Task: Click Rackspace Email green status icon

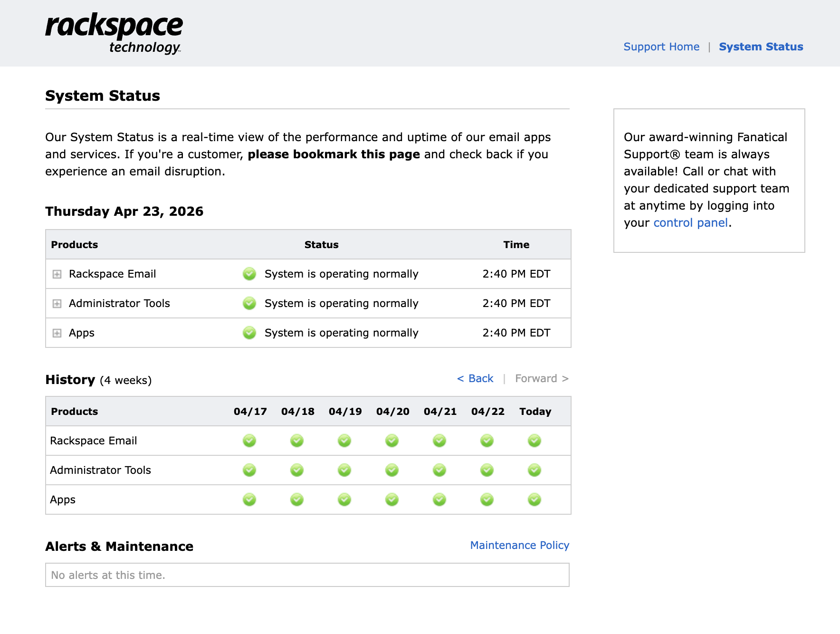Action: click(x=249, y=274)
